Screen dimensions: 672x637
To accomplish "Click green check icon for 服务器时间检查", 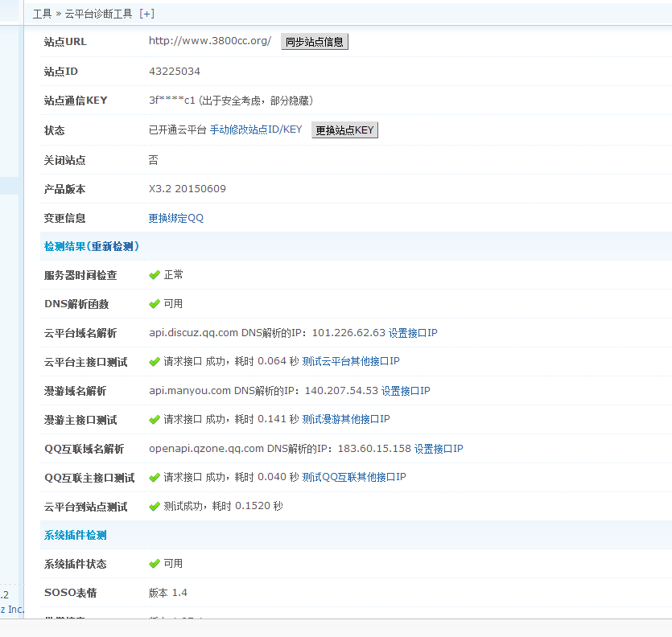I will (x=155, y=275).
